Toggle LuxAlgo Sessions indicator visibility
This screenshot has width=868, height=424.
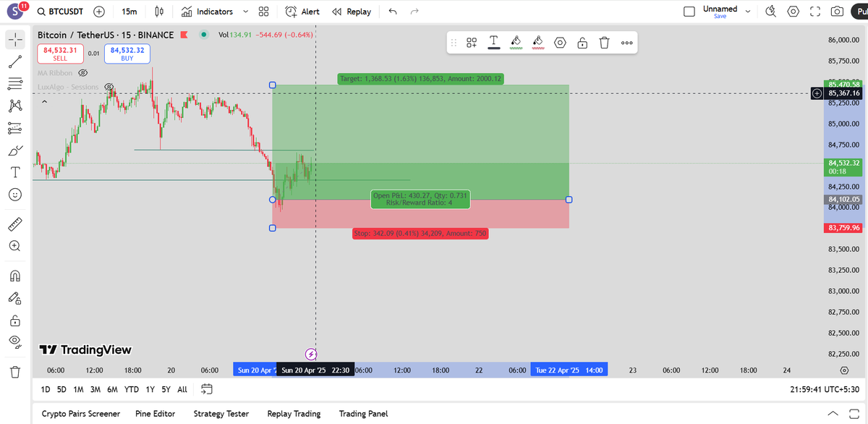click(109, 87)
